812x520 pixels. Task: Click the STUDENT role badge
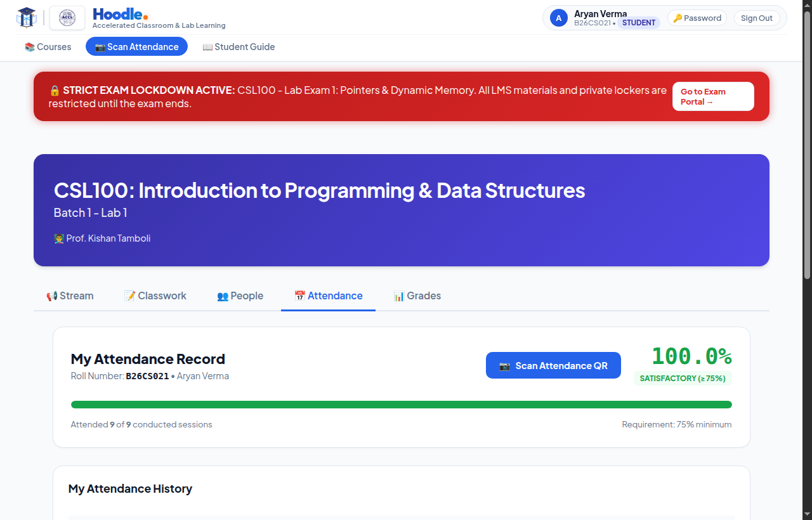(x=639, y=23)
